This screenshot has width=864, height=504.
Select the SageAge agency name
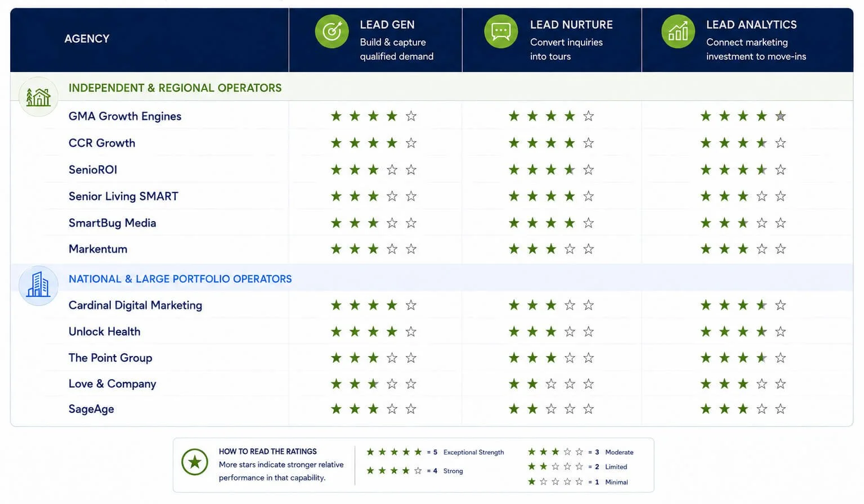pos(91,409)
